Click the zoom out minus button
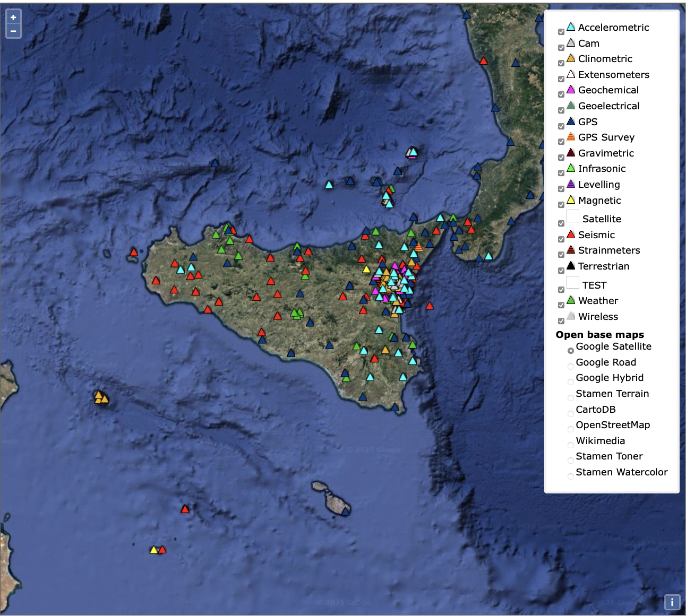The width and height of the screenshot is (686, 616). pos(13,31)
